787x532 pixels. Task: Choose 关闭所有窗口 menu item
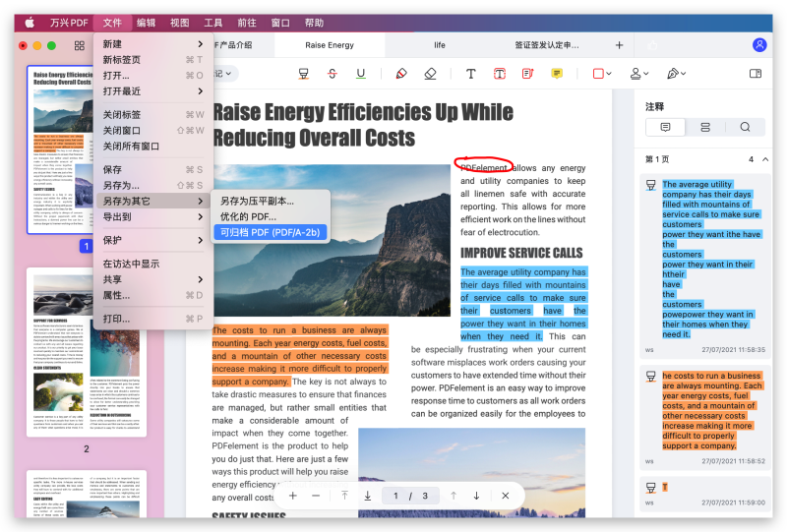click(x=153, y=147)
